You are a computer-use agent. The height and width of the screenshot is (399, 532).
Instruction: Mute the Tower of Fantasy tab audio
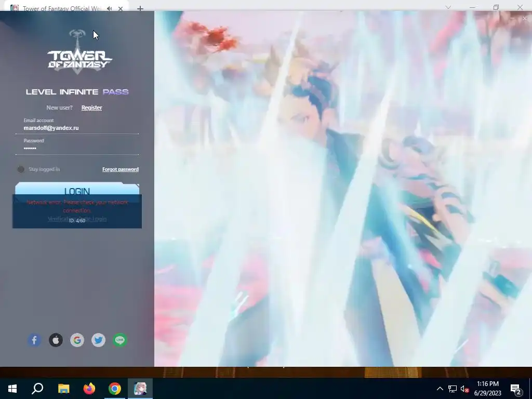point(109,8)
